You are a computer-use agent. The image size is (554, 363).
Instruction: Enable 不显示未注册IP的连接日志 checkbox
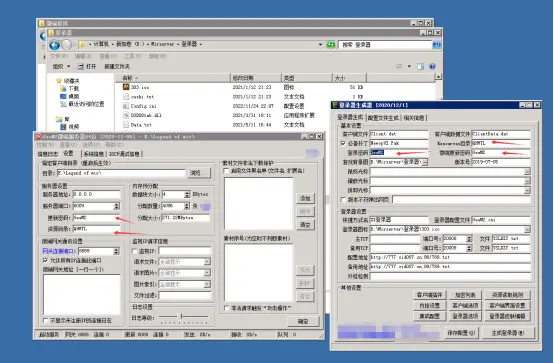[x=45, y=320]
